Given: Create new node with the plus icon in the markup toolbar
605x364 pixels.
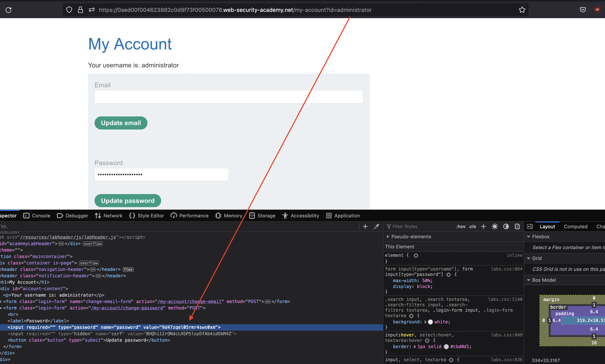Looking at the screenshot, I should 365,226.
